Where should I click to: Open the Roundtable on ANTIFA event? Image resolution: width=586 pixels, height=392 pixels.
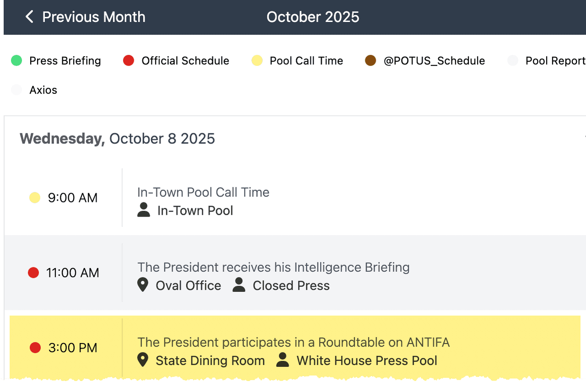[x=293, y=342]
